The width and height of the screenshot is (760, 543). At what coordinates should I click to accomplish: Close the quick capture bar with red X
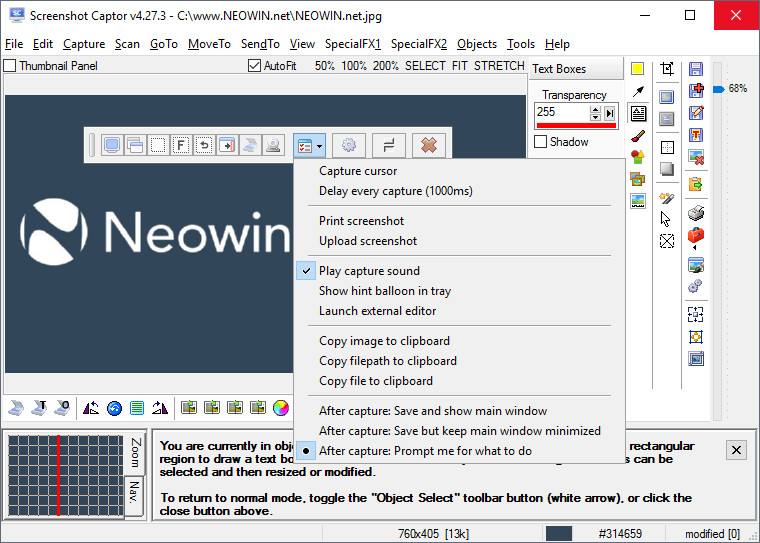coord(428,145)
